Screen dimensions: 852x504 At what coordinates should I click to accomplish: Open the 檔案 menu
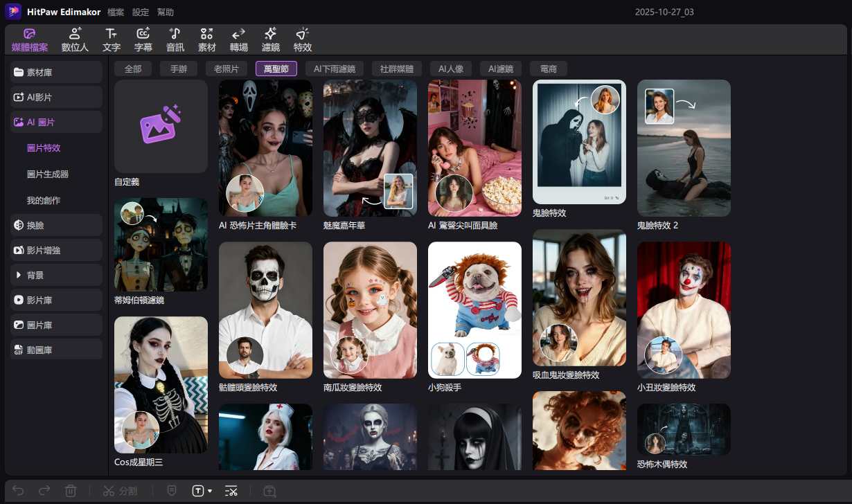click(x=116, y=12)
